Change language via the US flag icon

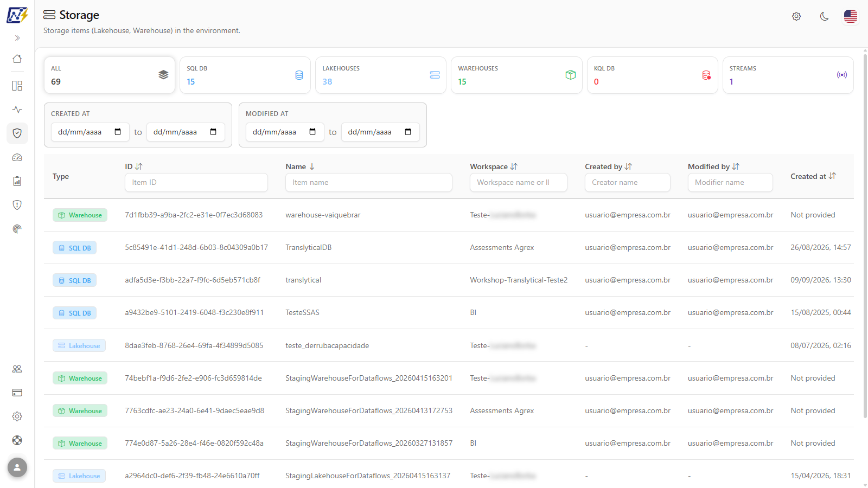(x=851, y=16)
